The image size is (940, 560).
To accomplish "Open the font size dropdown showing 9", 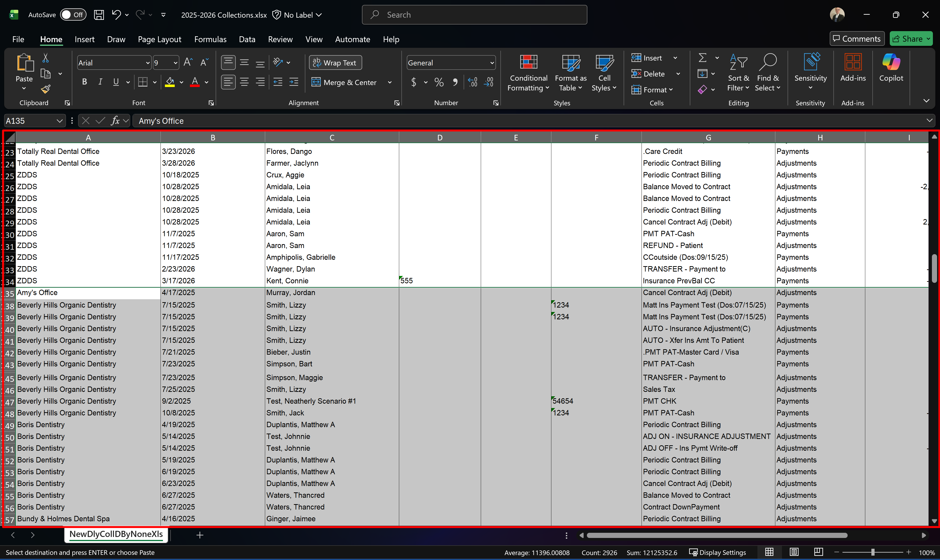I will click(x=175, y=63).
